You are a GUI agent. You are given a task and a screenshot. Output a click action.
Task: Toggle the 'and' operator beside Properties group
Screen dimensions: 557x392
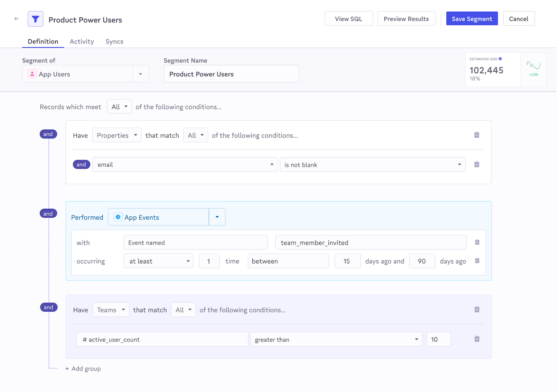[48, 134]
